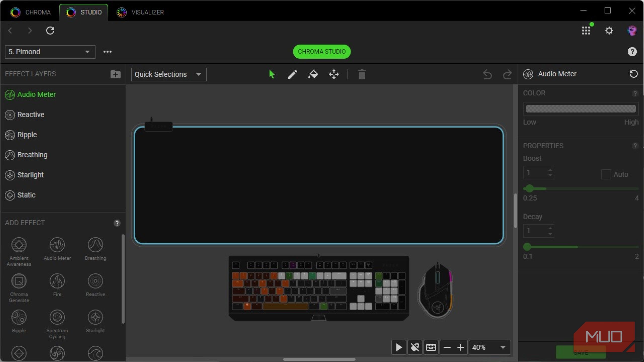Screen dimensions: 644x362
Task: Undo the last action
Action: pyautogui.click(x=487, y=74)
